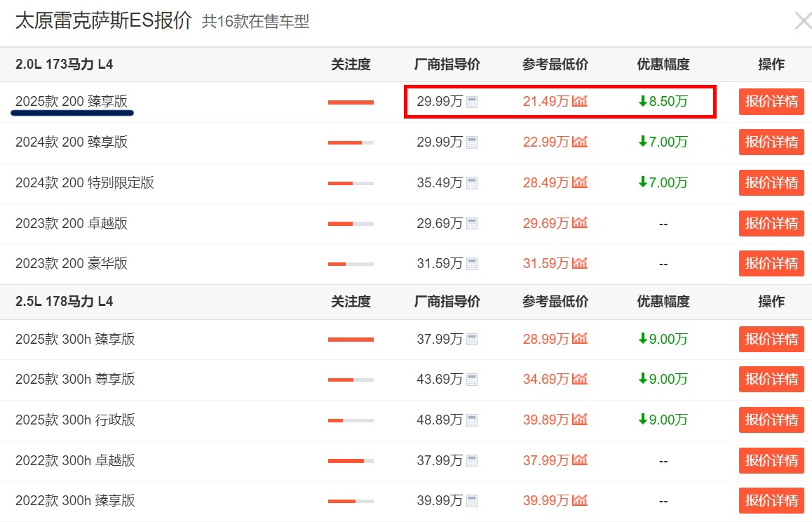The image size is (812, 522).
Task: Open calculator icon for 2023款 200 卓越版
Action: pos(472,223)
